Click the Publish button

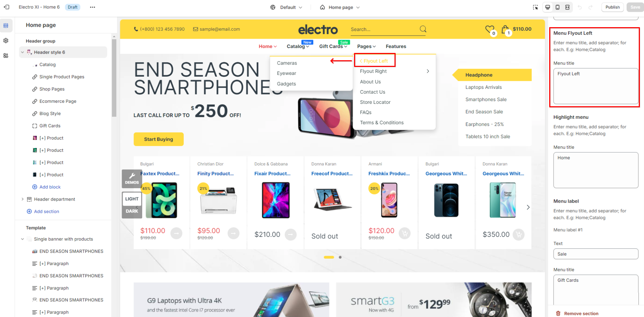(x=612, y=7)
